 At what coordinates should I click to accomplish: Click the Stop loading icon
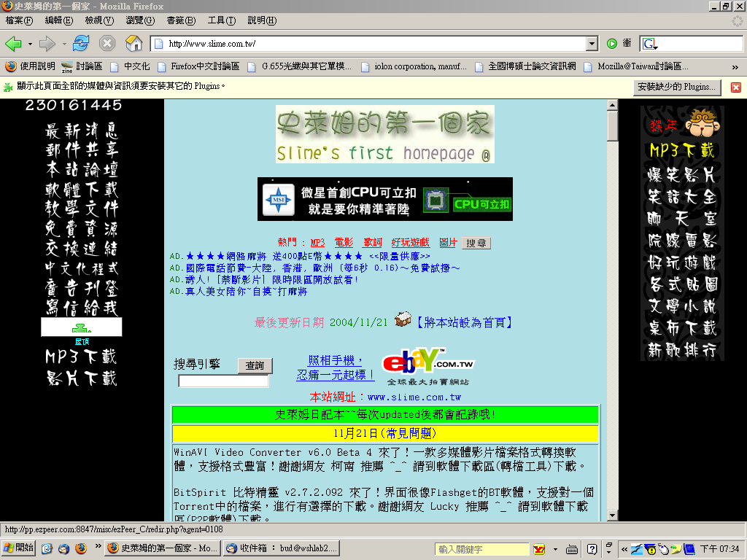click(107, 43)
